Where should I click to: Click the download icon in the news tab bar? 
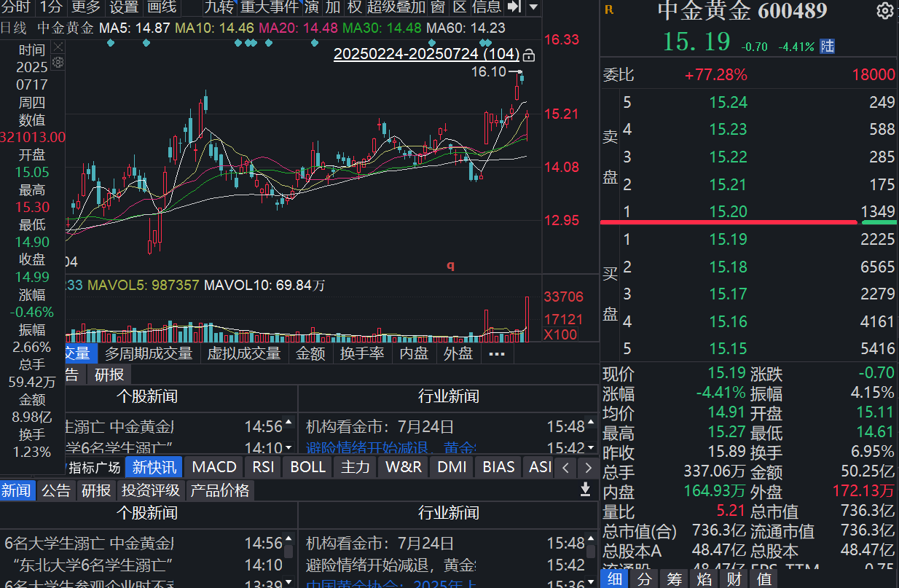[x=585, y=490]
